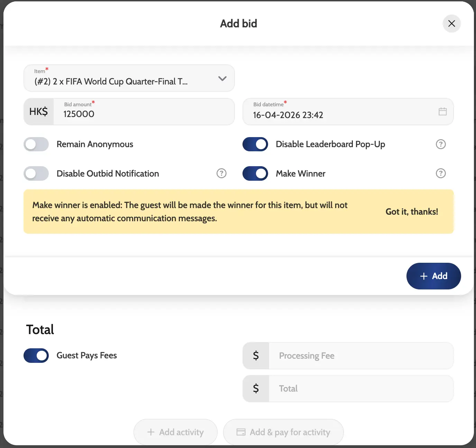Dismiss warning with Got it, thanks!
Screen dimensions: 476x448
[412, 212]
